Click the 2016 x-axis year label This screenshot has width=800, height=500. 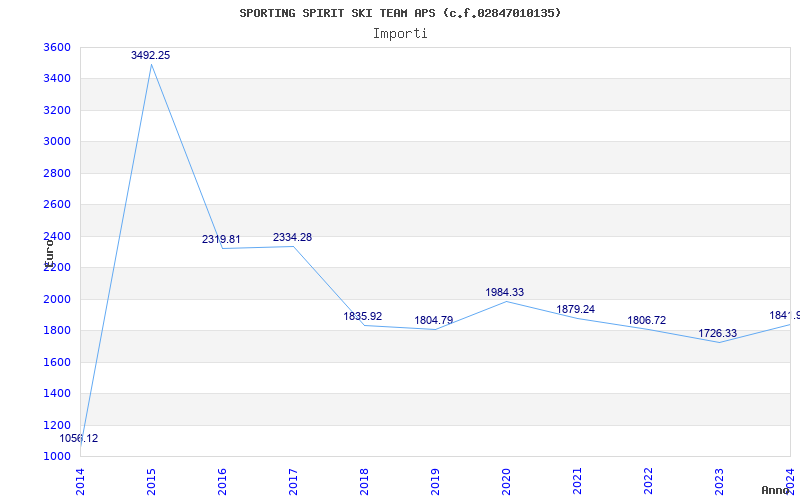222,481
